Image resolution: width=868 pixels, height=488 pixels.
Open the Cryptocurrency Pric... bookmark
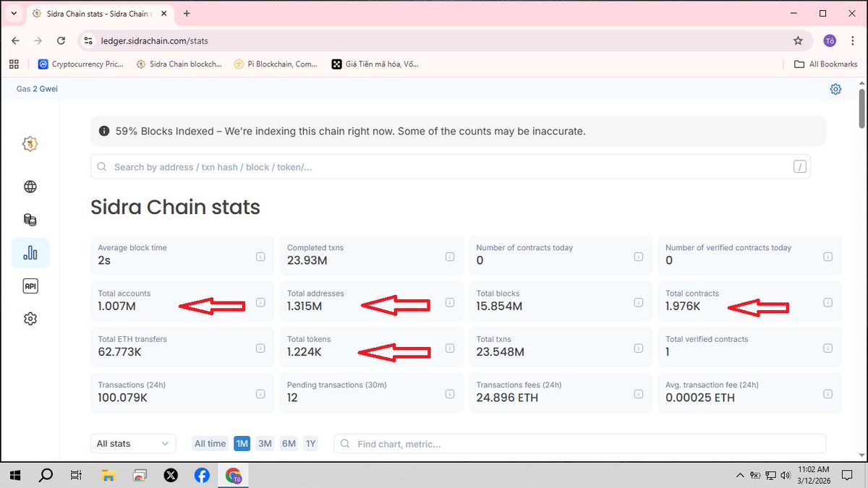[x=80, y=64]
